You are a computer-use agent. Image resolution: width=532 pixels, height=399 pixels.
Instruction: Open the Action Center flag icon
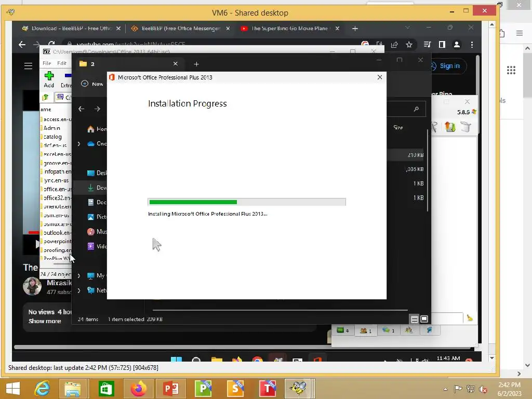pos(458,389)
